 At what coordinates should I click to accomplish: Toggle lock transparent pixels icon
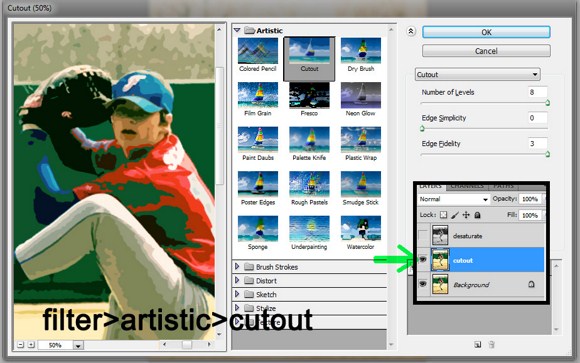(x=444, y=215)
